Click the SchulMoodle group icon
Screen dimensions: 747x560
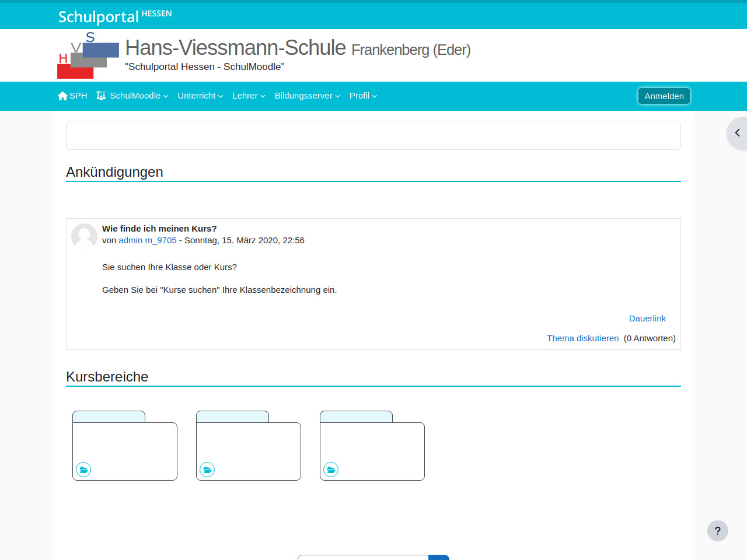[101, 96]
